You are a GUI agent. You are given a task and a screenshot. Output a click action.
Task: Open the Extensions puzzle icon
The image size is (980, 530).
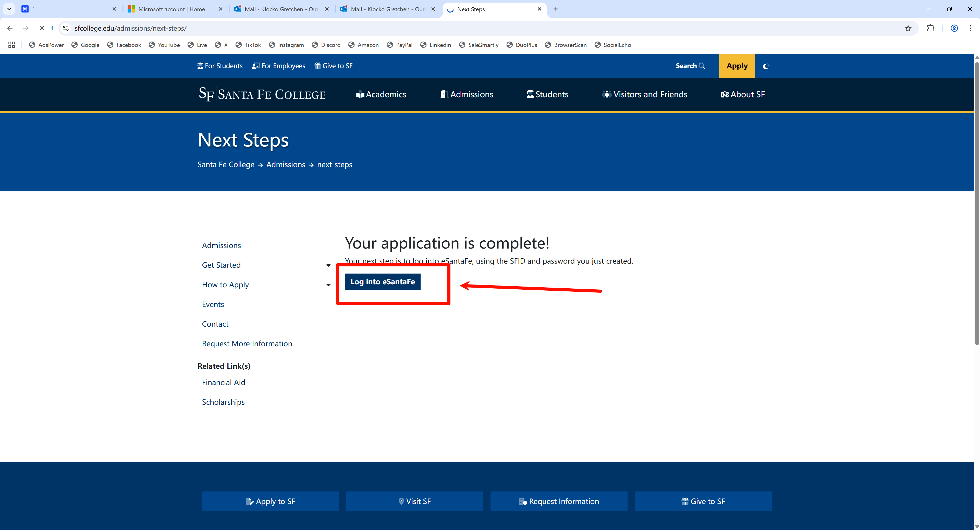[930, 28]
